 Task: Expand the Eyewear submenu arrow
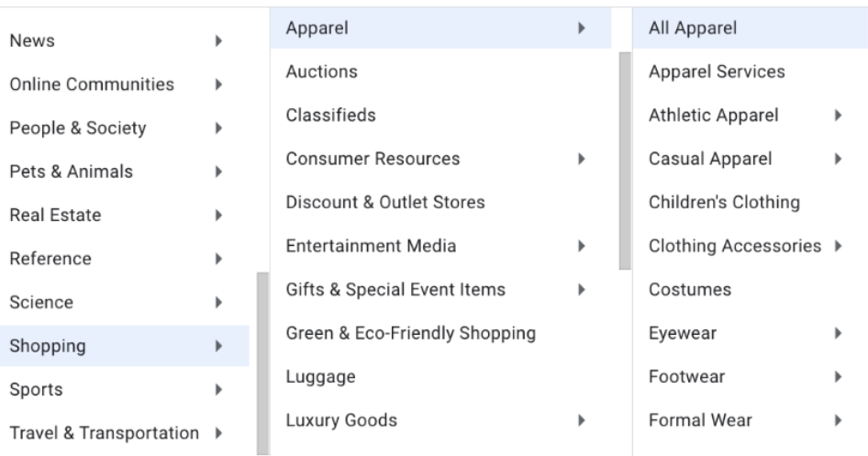tap(839, 333)
